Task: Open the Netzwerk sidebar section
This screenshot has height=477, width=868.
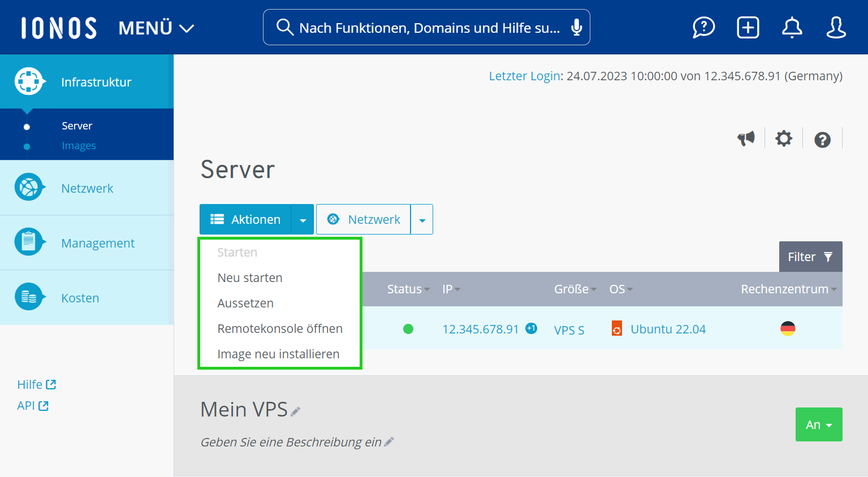Action: point(87,188)
